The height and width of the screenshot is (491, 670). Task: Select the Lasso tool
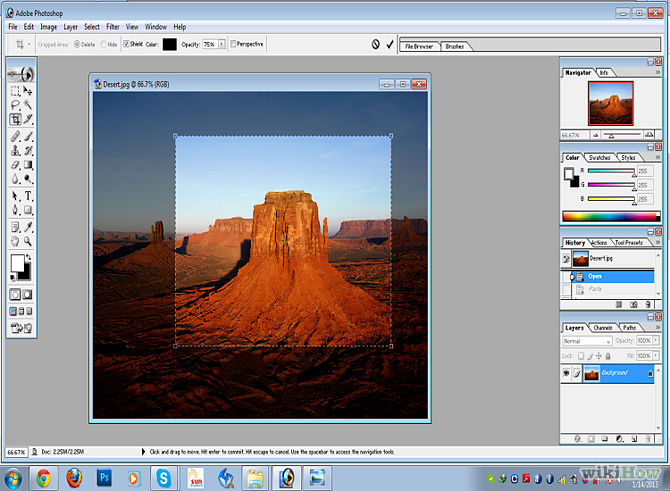coord(15,105)
